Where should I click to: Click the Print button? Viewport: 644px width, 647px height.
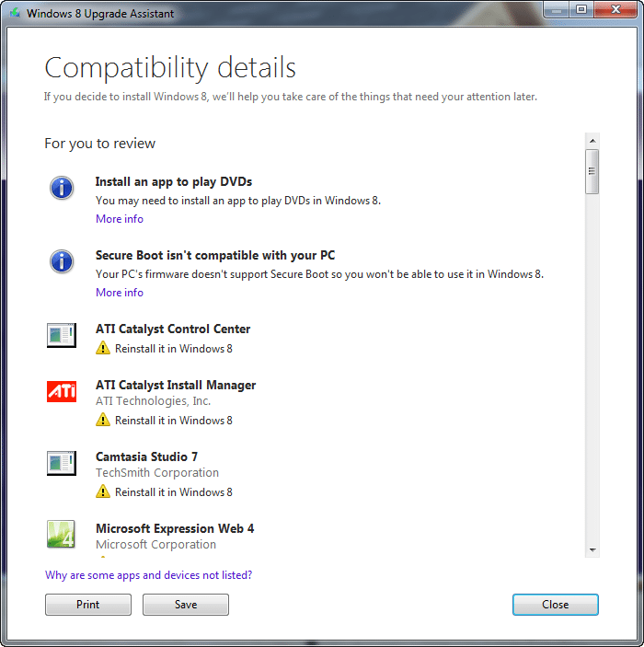coord(88,605)
